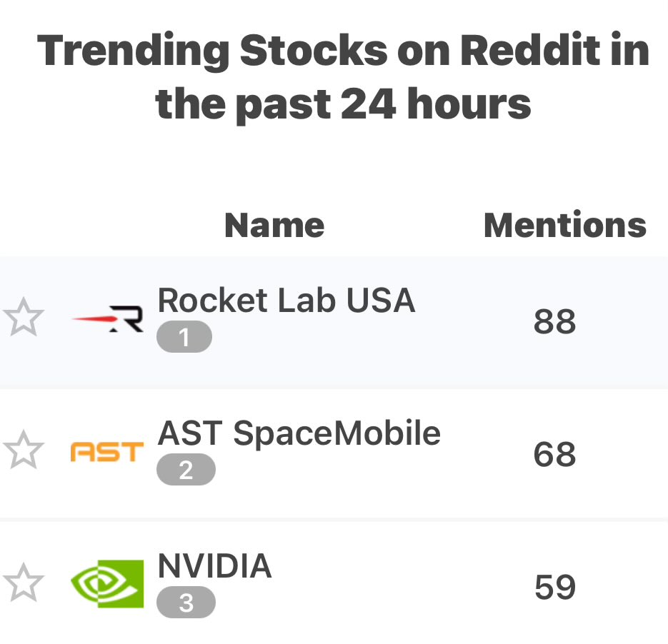668x644 pixels.
Task: Click the green NVIDIA eye logo
Action: 107,584
